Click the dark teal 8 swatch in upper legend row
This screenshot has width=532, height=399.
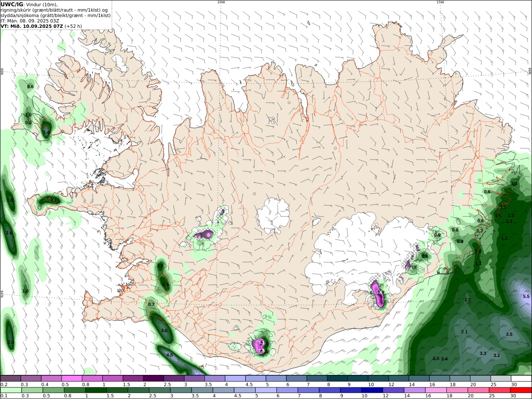click(337, 378)
